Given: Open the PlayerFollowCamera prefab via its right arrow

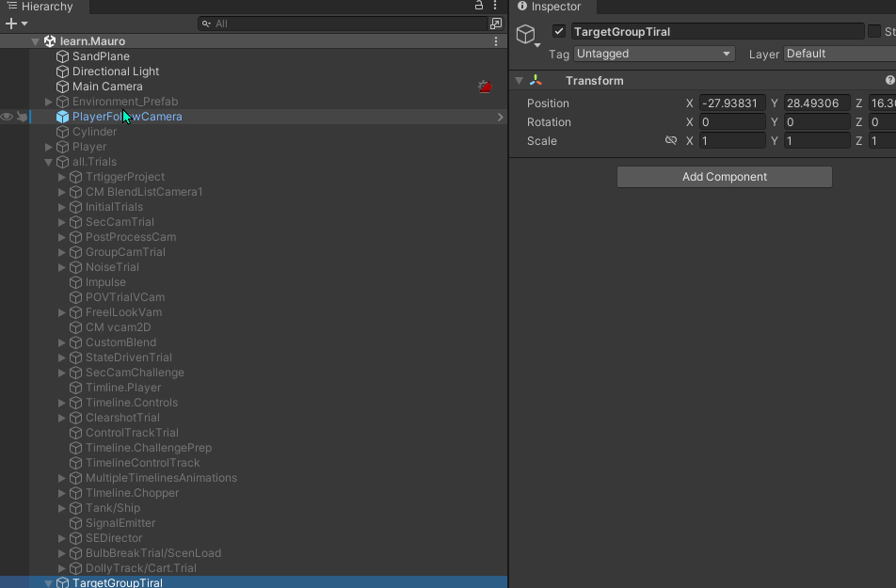Looking at the screenshot, I should pyautogui.click(x=499, y=116).
